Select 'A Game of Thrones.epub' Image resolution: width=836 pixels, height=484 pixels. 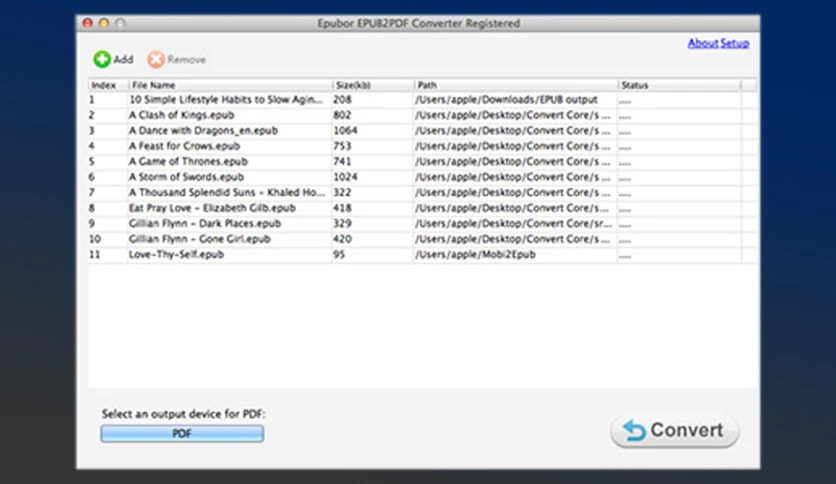(188, 162)
